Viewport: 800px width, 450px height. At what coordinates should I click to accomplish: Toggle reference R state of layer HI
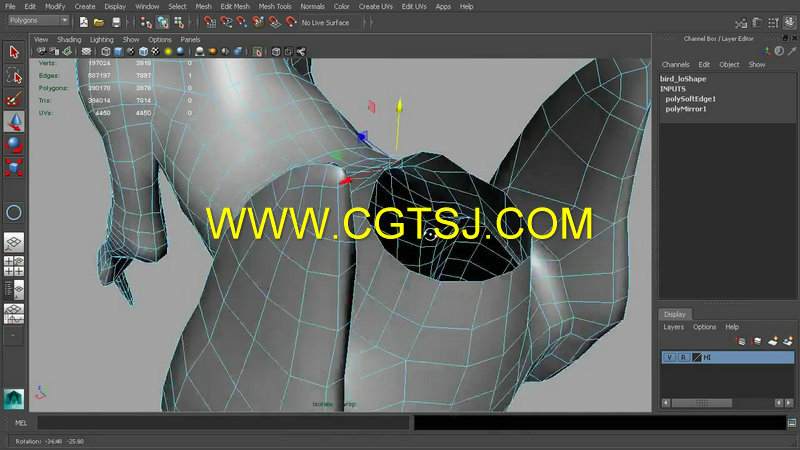tap(683, 357)
